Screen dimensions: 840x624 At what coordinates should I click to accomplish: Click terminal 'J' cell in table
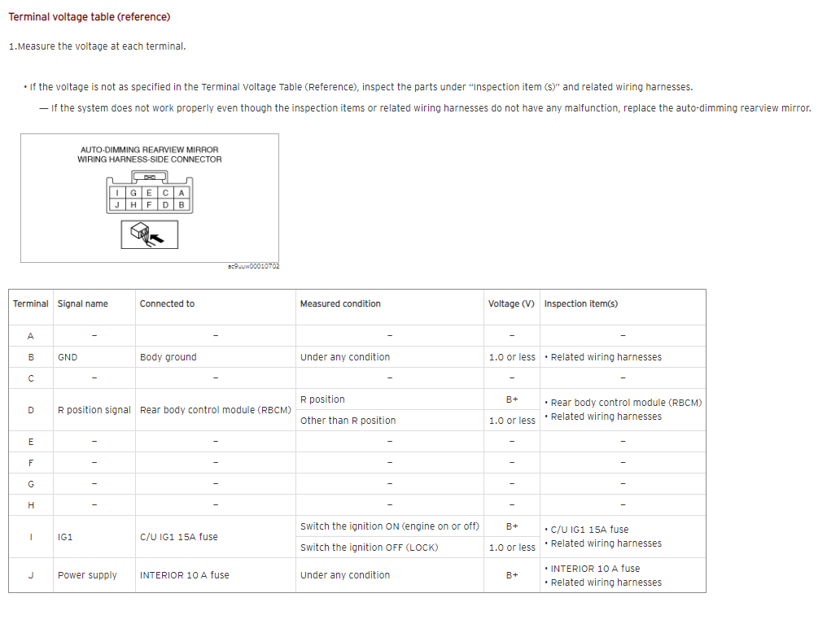(x=31, y=575)
